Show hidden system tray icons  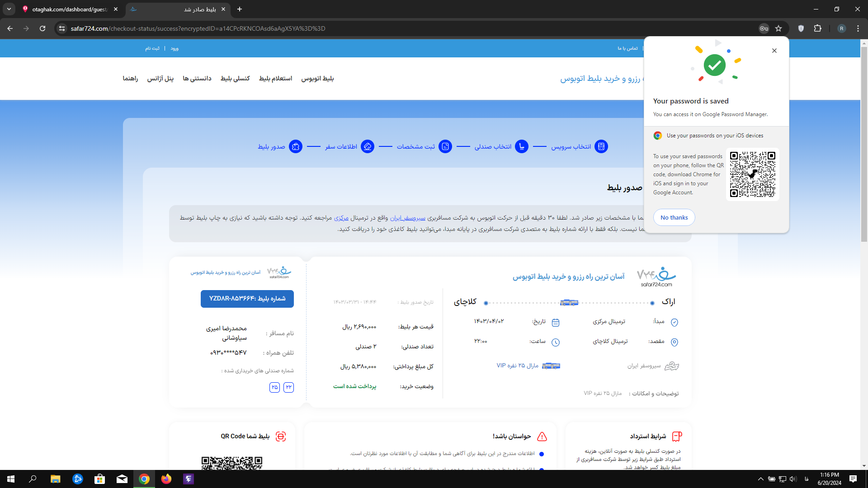pos(760,479)
